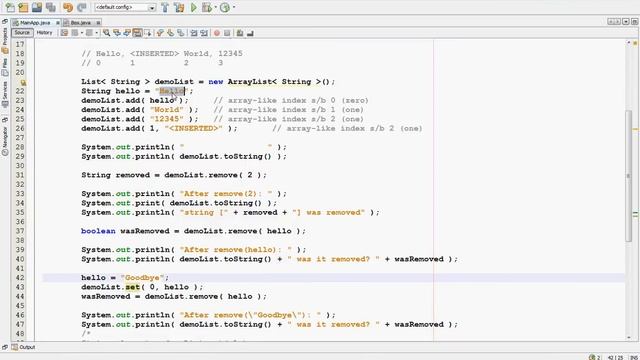Start debugging with the Debug Project icon

[207, 7]
